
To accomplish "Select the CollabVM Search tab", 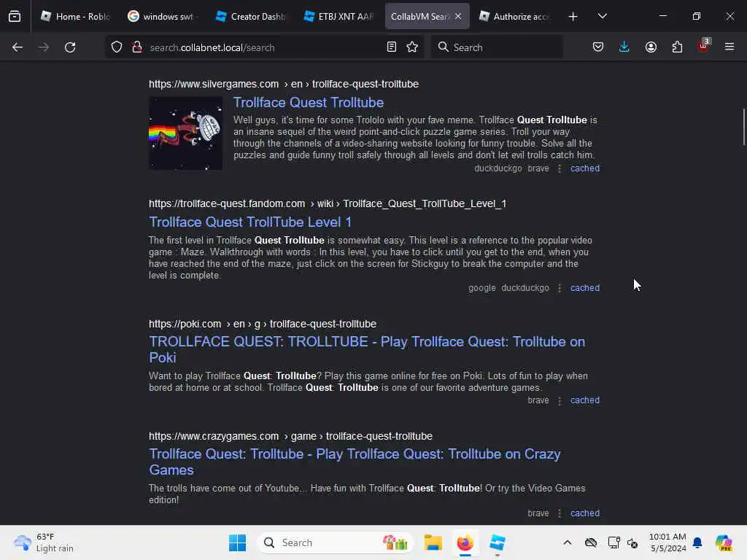I will click(419, 17).
